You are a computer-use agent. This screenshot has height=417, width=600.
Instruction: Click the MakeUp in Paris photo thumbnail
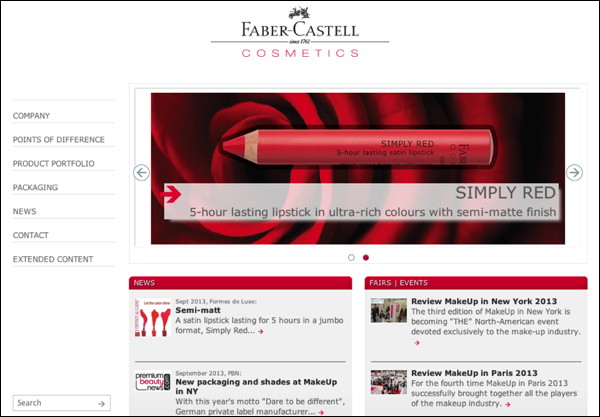tap(389, 382)
